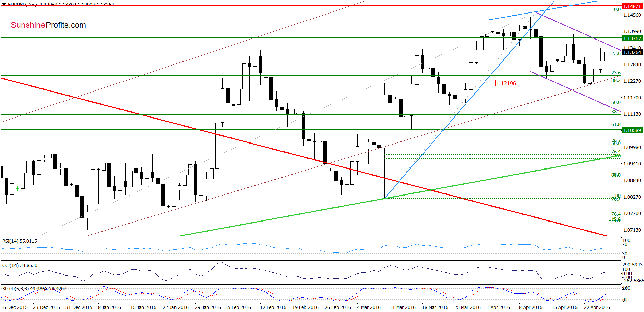Select the red 1.14871 price label
The height and width of the screenshot is (312, 644).
632,6
